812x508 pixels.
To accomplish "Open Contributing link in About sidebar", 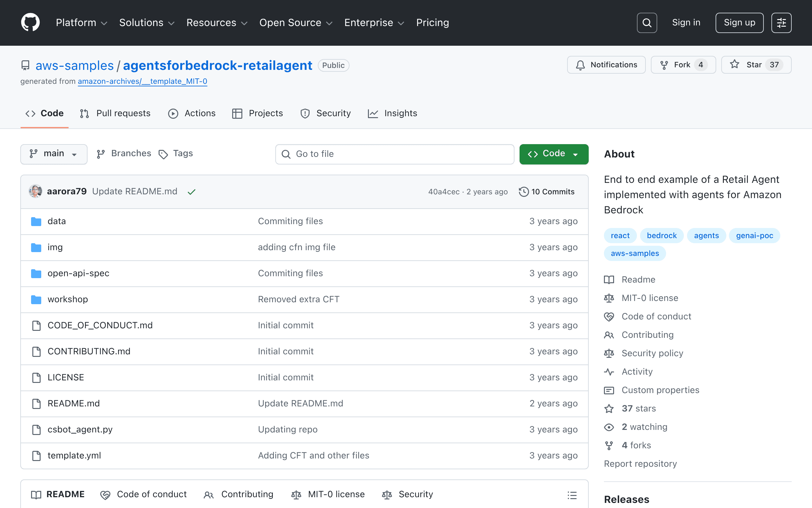I will click(x=639, y=335).
